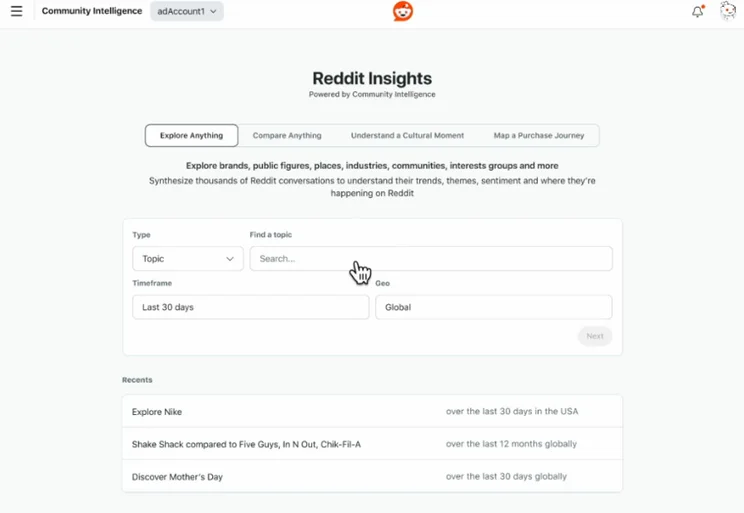This screenshot has width=744, height=513.
Task: Click 'over the last 30 days in the USA'
Action: pyautogui.click(x=512, y=411)
